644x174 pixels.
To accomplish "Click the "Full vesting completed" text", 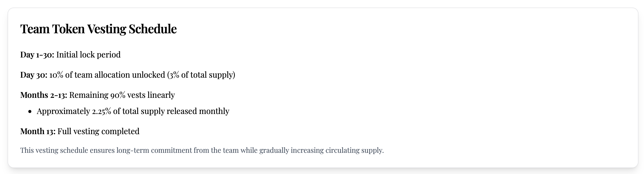I will tap(98, 131).
